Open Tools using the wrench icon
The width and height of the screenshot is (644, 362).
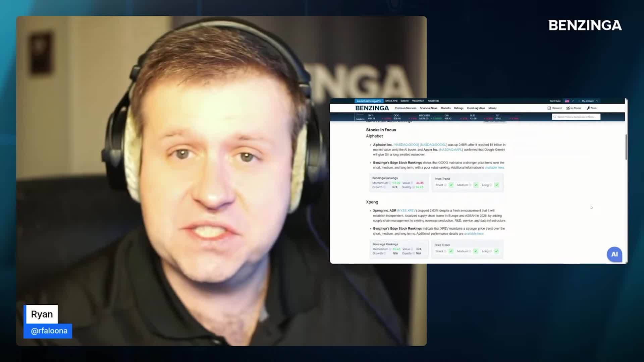(x=589, y=108)
